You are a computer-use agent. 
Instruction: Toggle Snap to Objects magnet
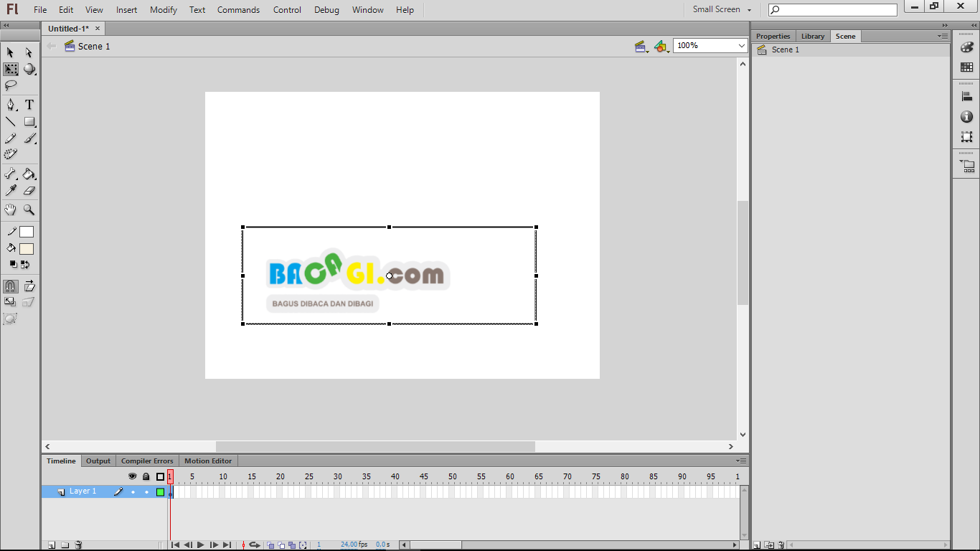10,286
